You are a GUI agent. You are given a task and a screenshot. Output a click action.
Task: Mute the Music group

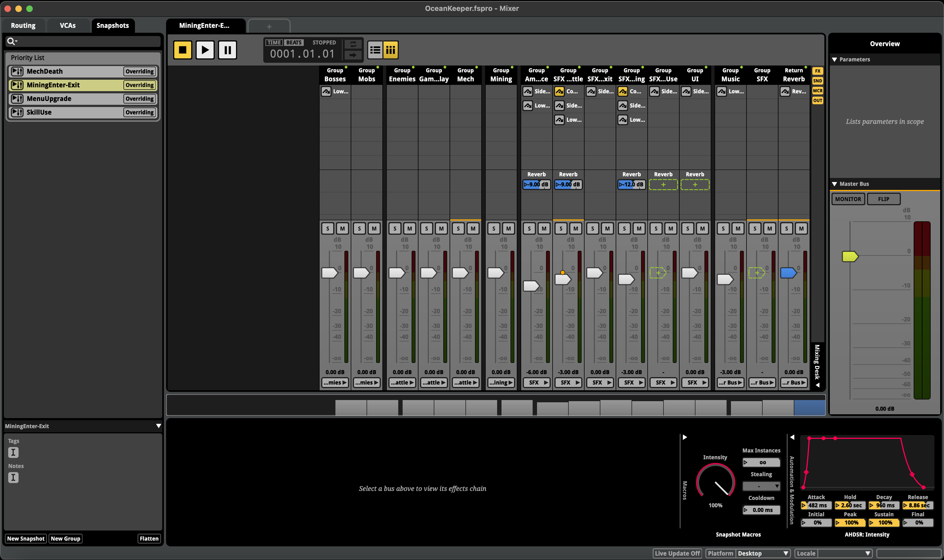[x=738, y=228]
